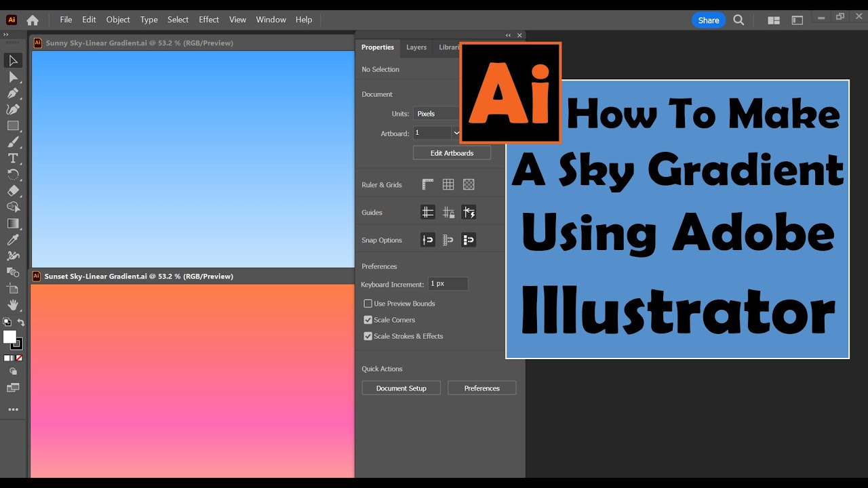Open the Effect menu
The image size is (868, 488).
(209, 20)
